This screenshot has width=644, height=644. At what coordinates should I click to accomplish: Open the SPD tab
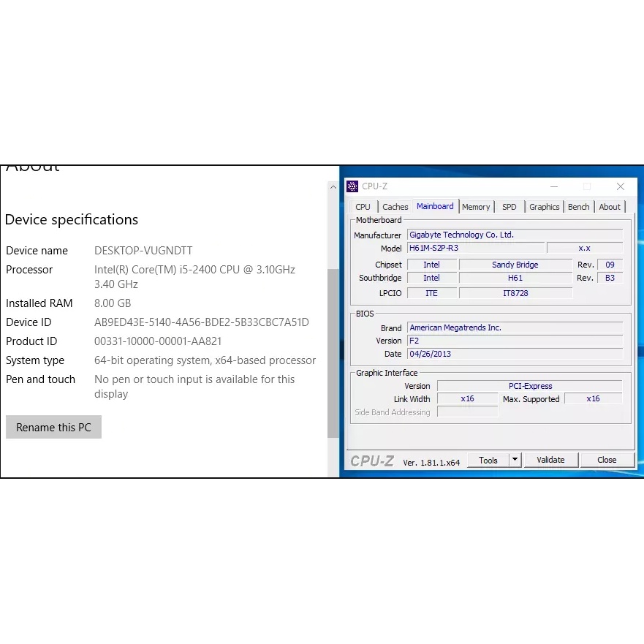(x=509, y=207)
